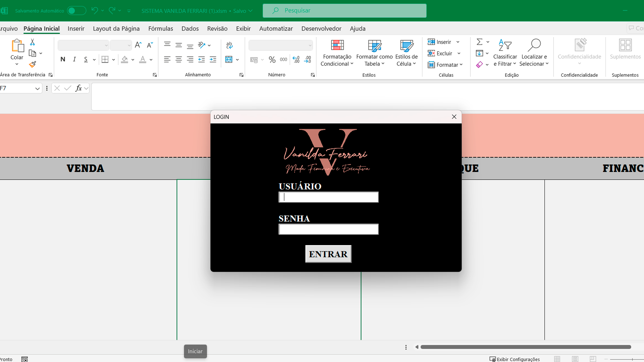Open the Desenvolvedor tab
Viewport: 644px width, 362px height.
pyautogui.click(x=321, y=29)
